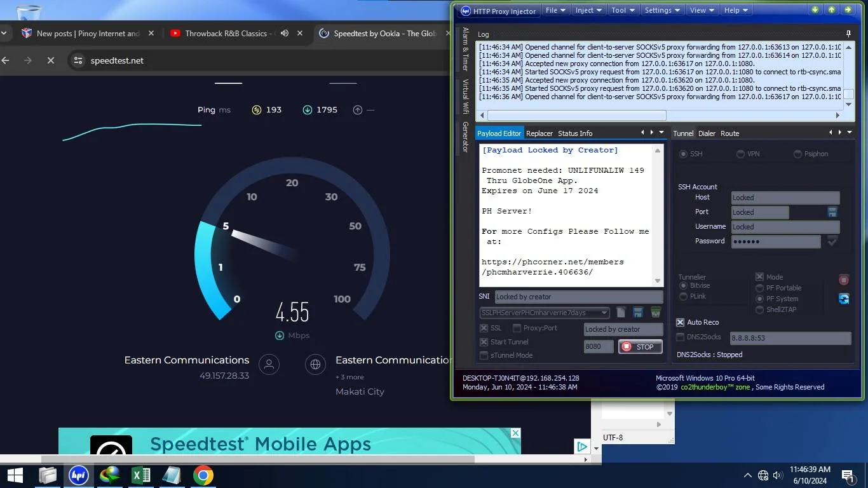
Task: Switch to the Status Info tab
Action: click(x=575, y=133)
